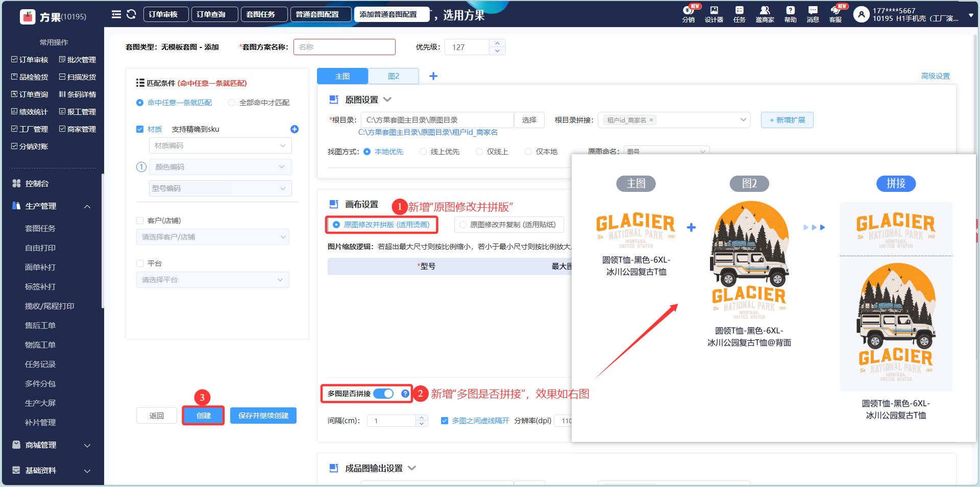
Task: Remove the 租户id_商家名 tag
Action: [651, 120]
